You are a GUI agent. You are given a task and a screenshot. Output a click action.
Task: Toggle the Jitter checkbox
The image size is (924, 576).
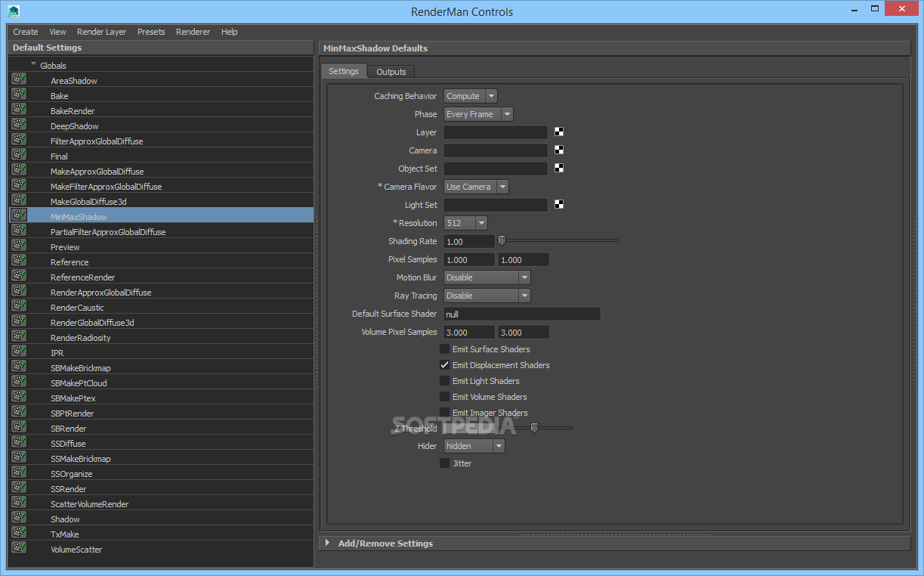tap(444, 463)
